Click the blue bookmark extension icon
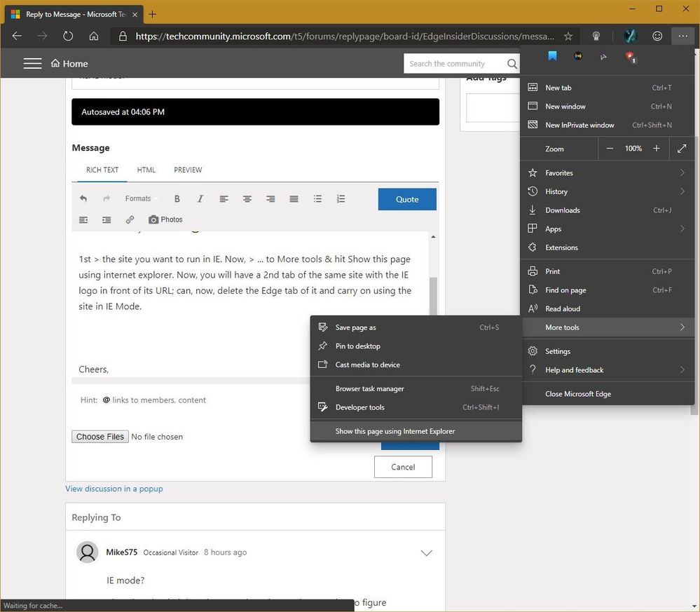The width and height of the screenshot is (700, 612). pyautogui.click(x=553, y=56)
